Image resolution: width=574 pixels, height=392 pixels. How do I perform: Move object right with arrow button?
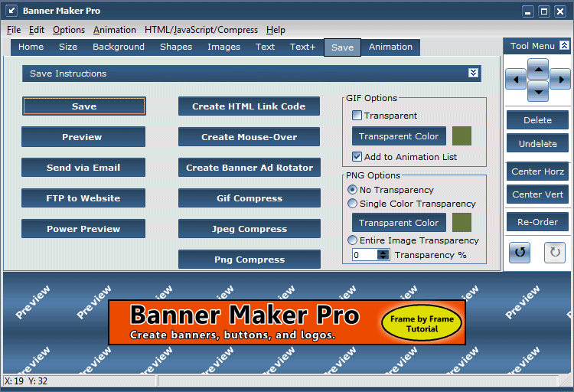560,79
